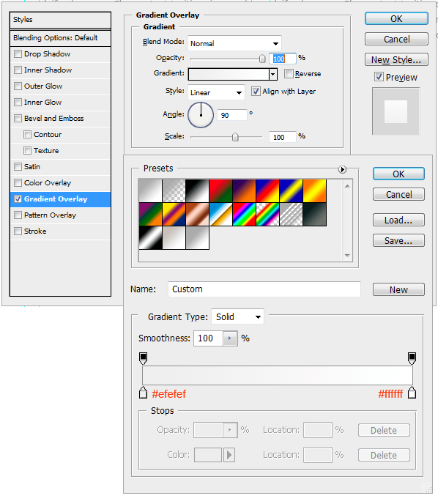The height and width of the screenshot is (504, 438).
Task: Select the right color stop #ffffff
Action: (x=412, y=393)
